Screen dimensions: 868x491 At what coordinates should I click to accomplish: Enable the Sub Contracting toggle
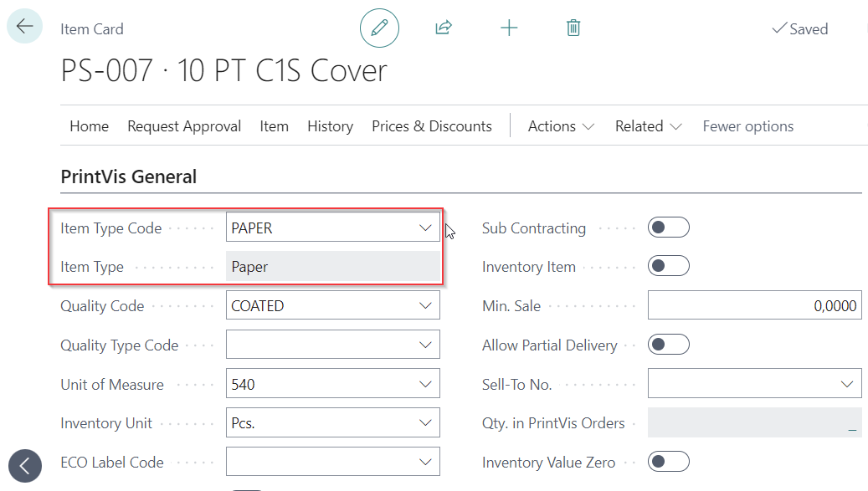668,227
